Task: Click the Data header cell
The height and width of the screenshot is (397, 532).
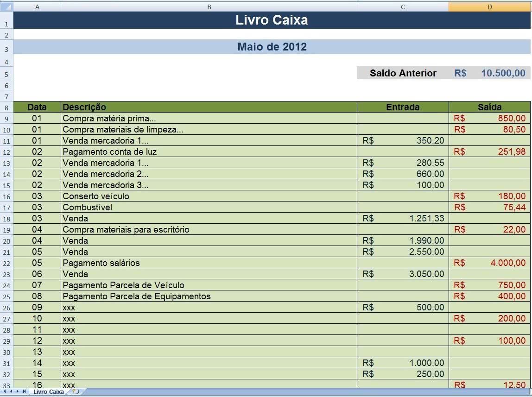Action: click(x=38, y=107)
